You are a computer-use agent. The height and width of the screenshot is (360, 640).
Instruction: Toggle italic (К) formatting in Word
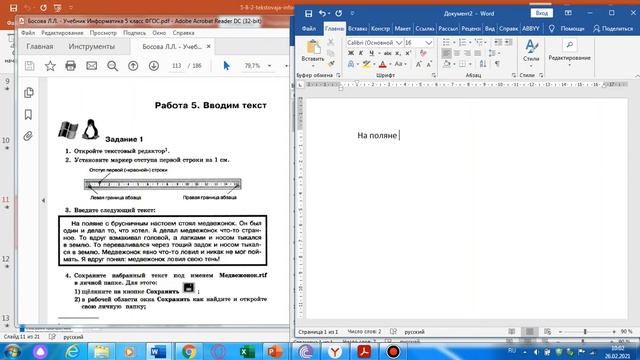[361, 53]
